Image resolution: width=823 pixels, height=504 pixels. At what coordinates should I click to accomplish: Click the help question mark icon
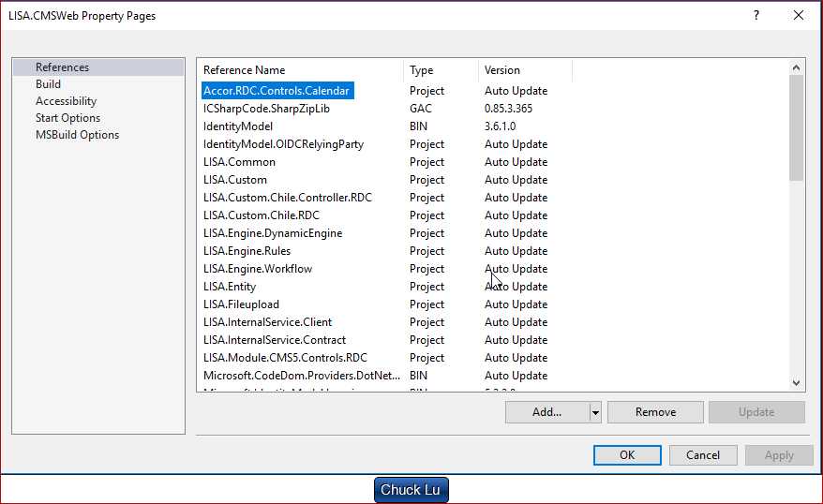point(756,15)
